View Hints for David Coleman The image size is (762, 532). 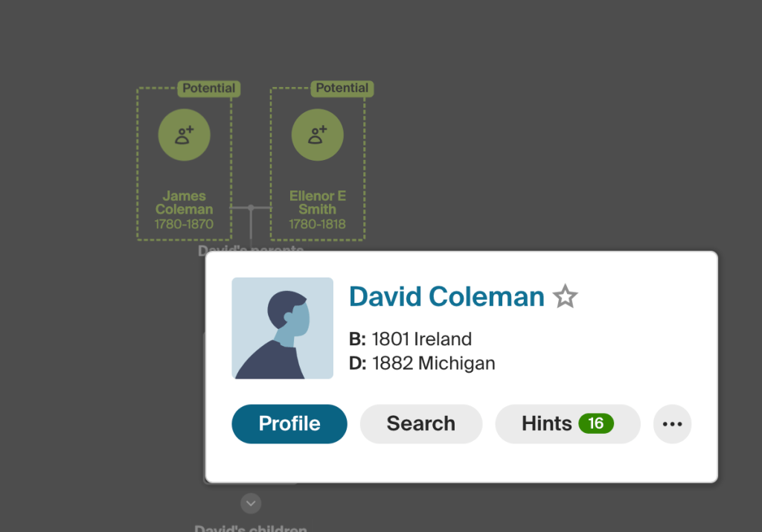[x=547, y=424]
